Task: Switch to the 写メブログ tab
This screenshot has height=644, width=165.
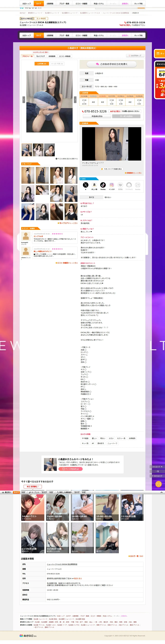Action: click(x=41, y=56)
